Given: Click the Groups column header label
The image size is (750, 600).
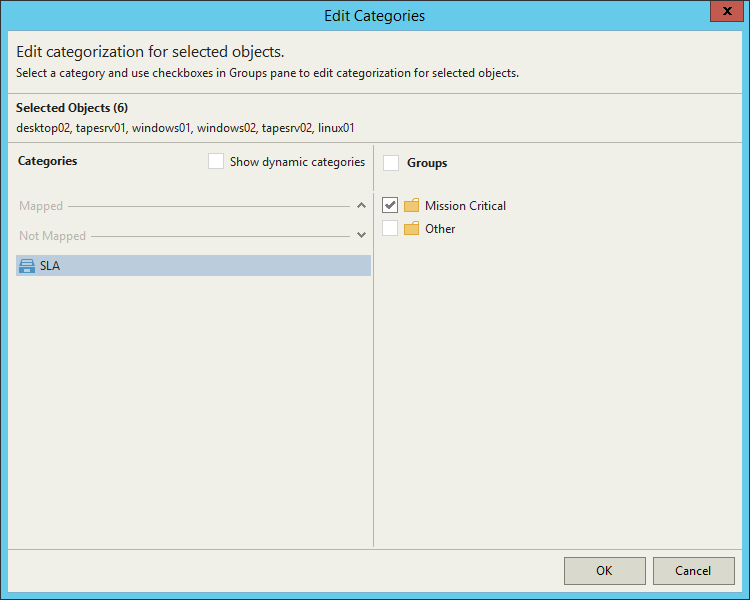Looking at the screenshot, I should (427, 163).
